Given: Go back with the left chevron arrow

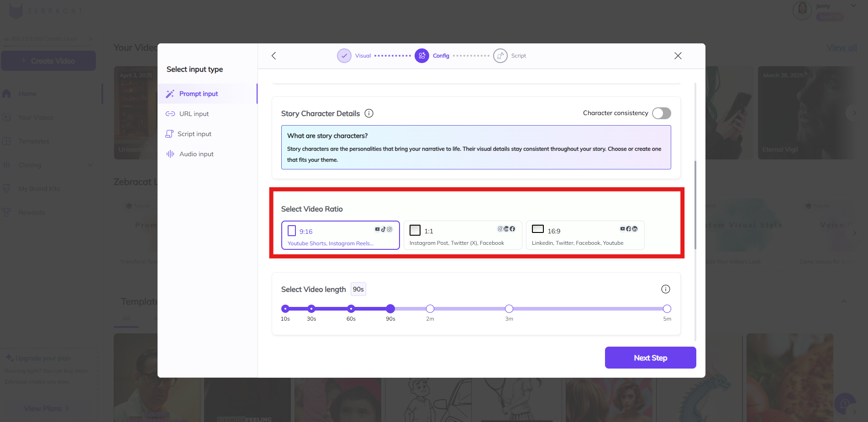Looking at the screenshot, I should 274,56.
